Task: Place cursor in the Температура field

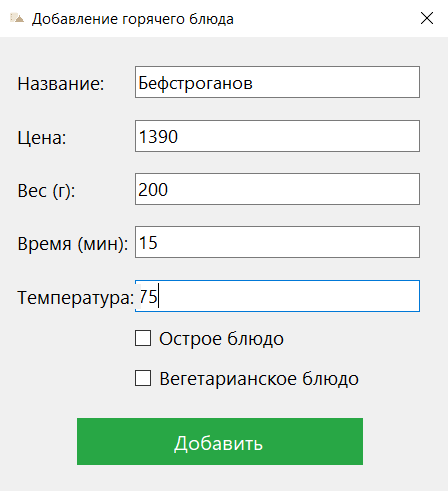Action: [x=277, y=296]
